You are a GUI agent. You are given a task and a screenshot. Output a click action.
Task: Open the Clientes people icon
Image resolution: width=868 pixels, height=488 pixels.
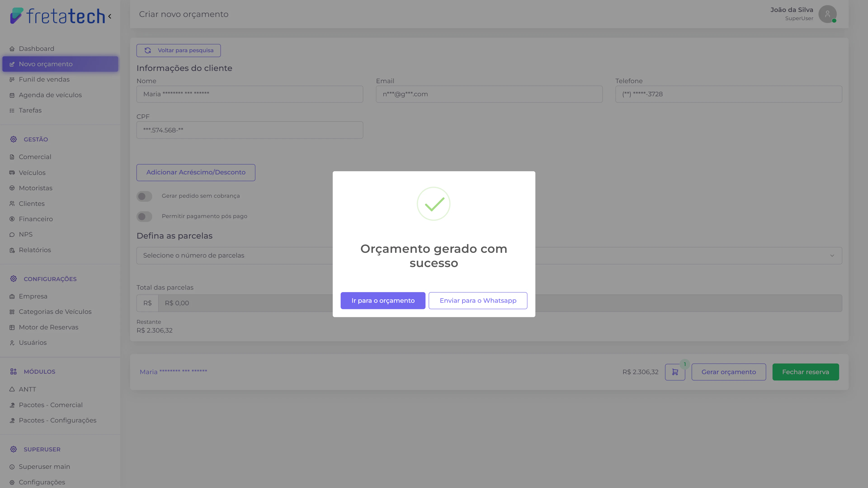[12, 203]
